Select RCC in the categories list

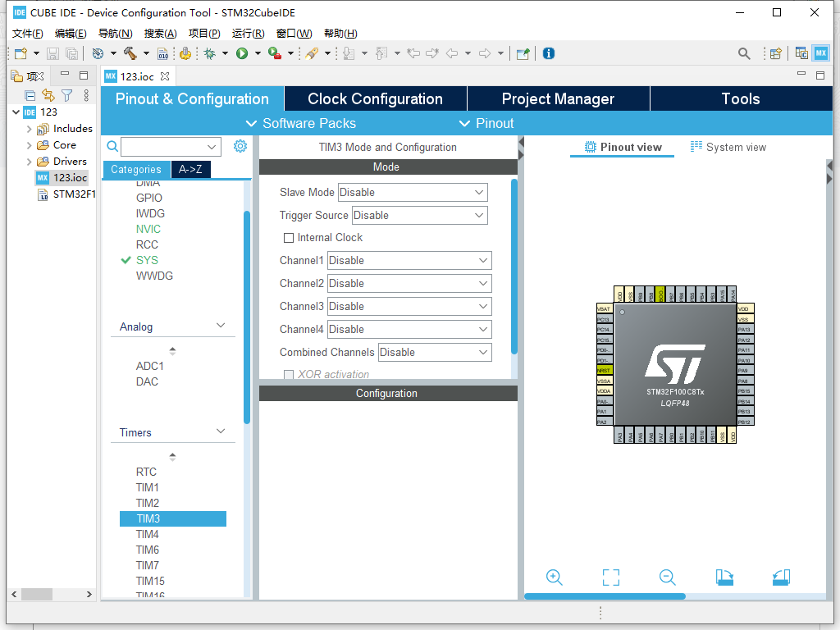(147, 244)
